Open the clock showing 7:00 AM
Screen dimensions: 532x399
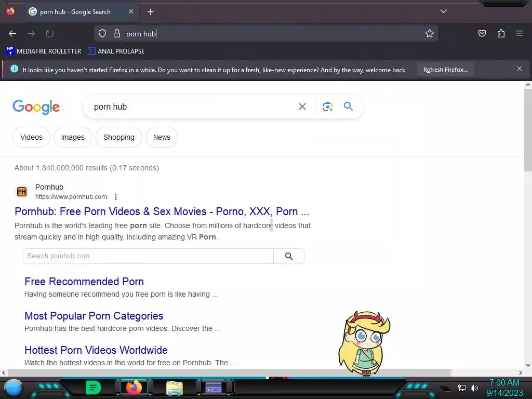click(504, 388)
